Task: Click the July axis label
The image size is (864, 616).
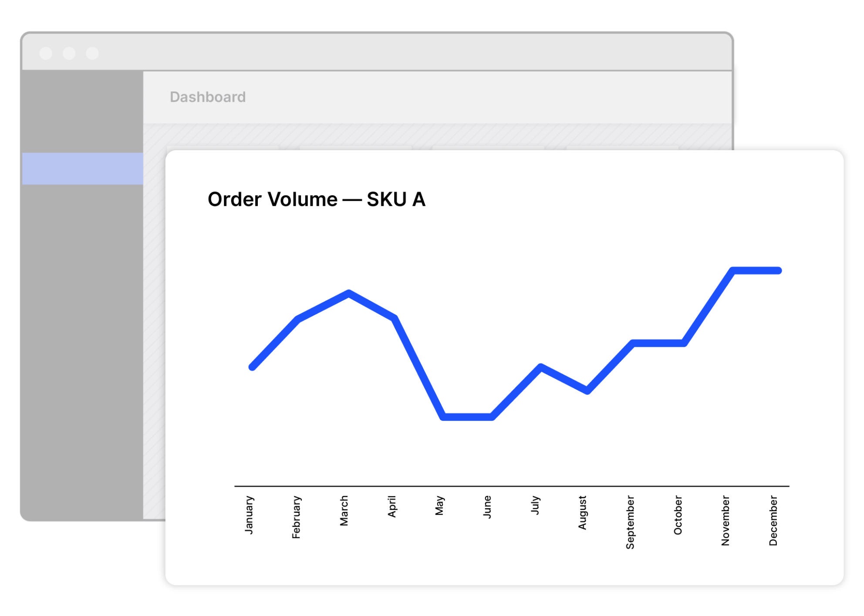Action: tap(535, 505)
